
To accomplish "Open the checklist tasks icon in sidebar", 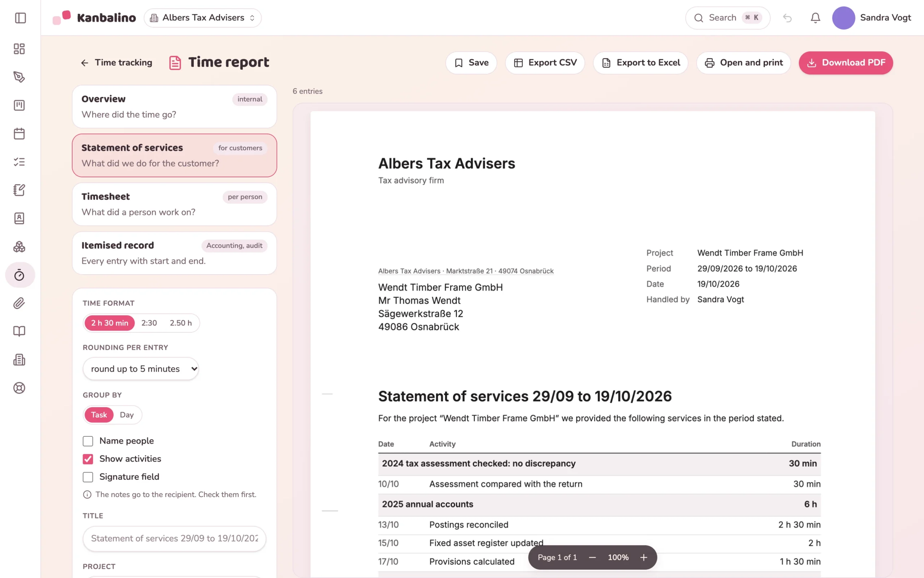I will [x=19, y=162].
